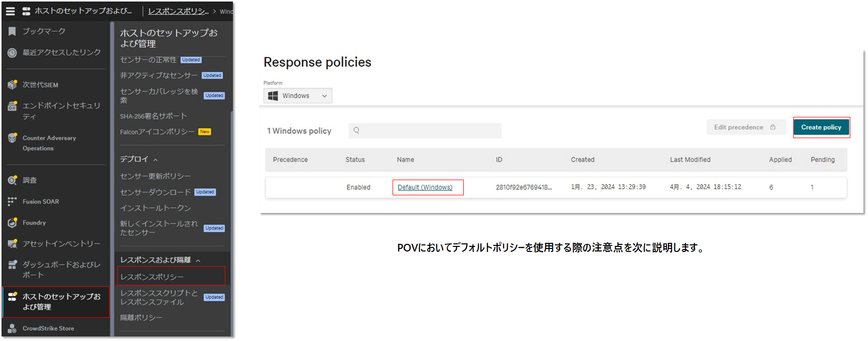Click the policy ID 2810f92e6769418...

524,187
